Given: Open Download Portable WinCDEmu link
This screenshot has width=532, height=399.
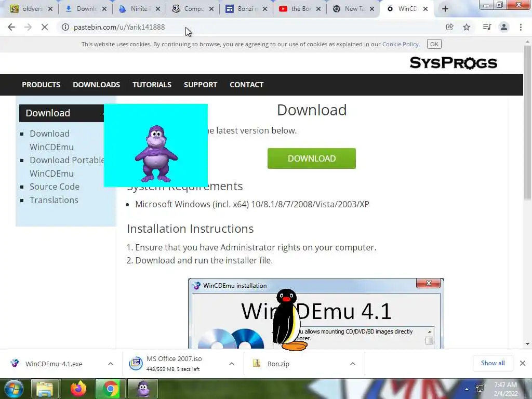Looking at the screenshot, I should pos(67,167).
